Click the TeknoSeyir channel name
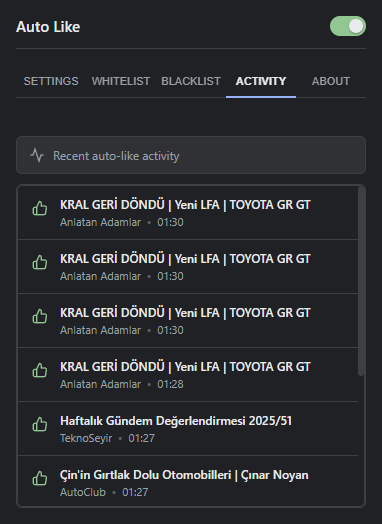382x524 pixels. 86,438
